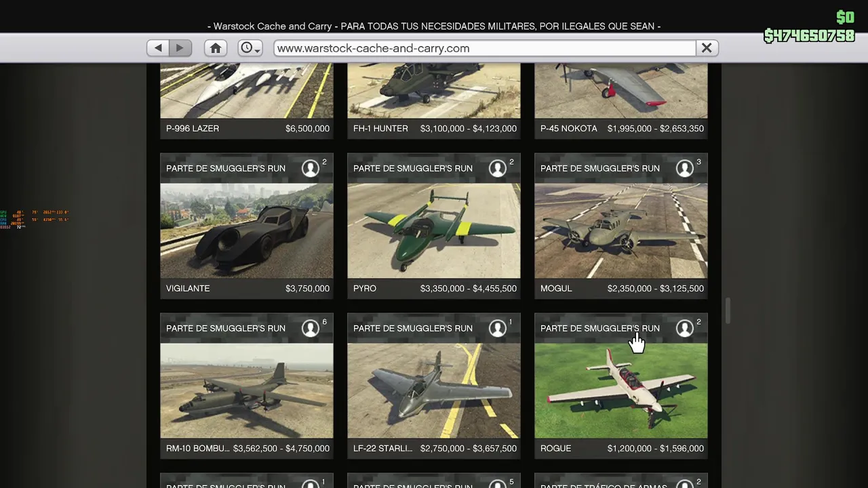This screenshot has width=868, height=488.
Task: Click the $3,750,000 Vigilante price
Action: (x=307, y=288)
